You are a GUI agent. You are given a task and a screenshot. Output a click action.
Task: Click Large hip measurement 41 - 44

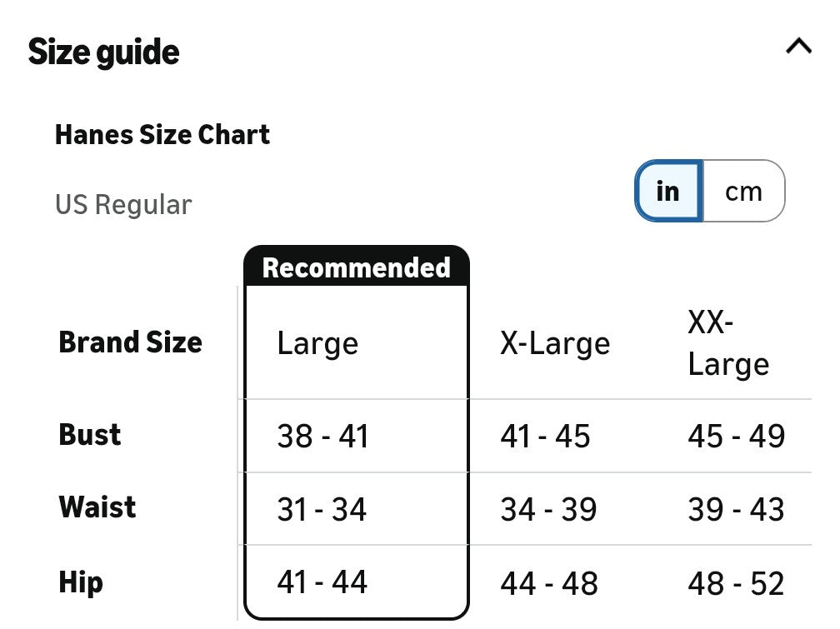pyautogui.click(x=322, y=582)
